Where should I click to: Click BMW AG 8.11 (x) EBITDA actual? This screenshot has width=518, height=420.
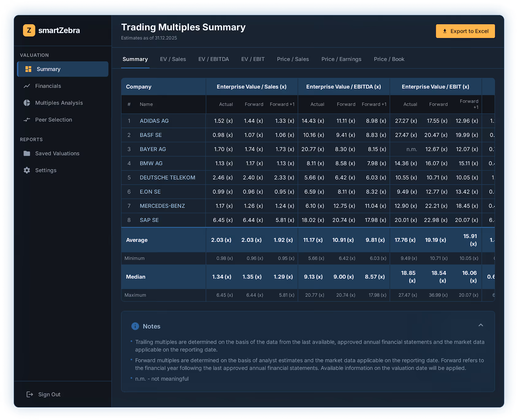(315, 163)
